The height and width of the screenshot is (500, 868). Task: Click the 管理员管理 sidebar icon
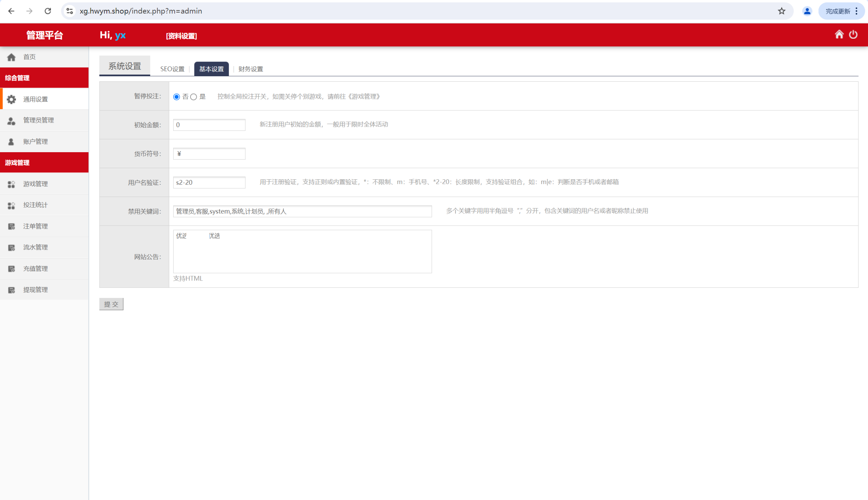click(x=12, y=121)
